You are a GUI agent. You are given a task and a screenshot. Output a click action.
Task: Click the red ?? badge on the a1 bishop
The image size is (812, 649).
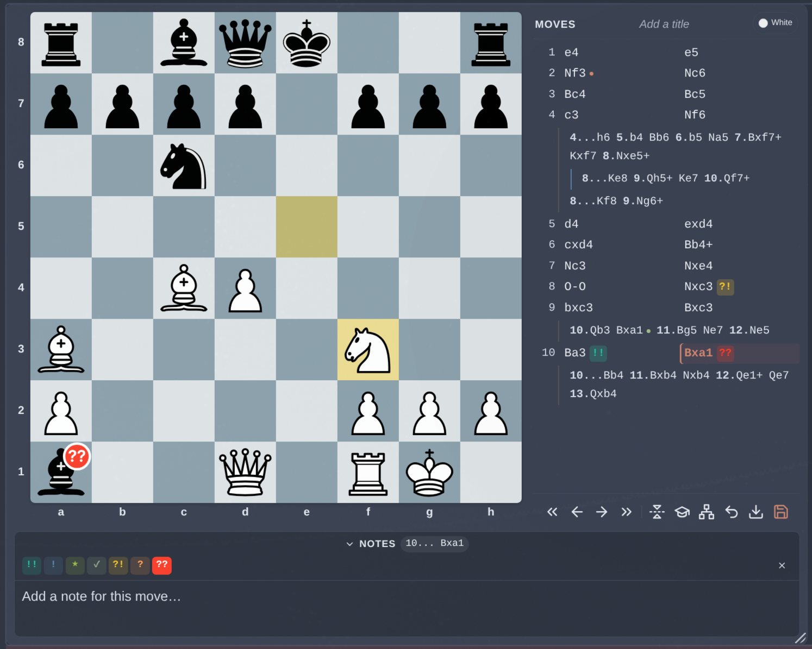pos(77,456)
